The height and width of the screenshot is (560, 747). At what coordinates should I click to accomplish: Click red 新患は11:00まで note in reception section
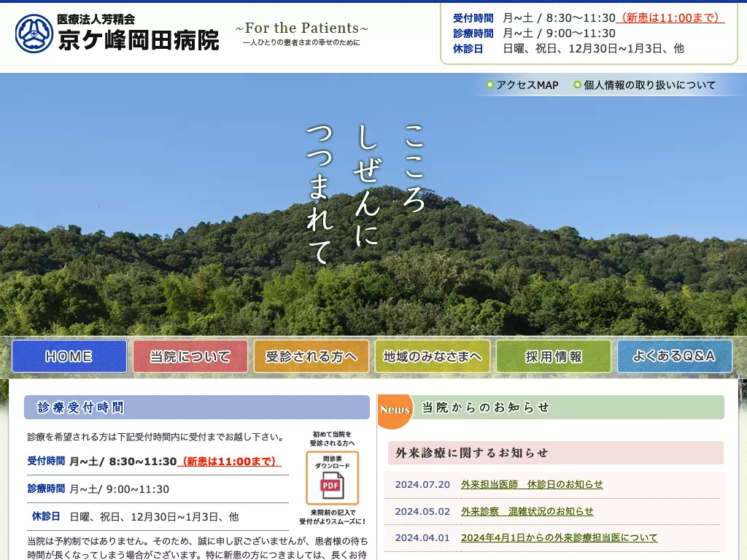tap(229, 462)
